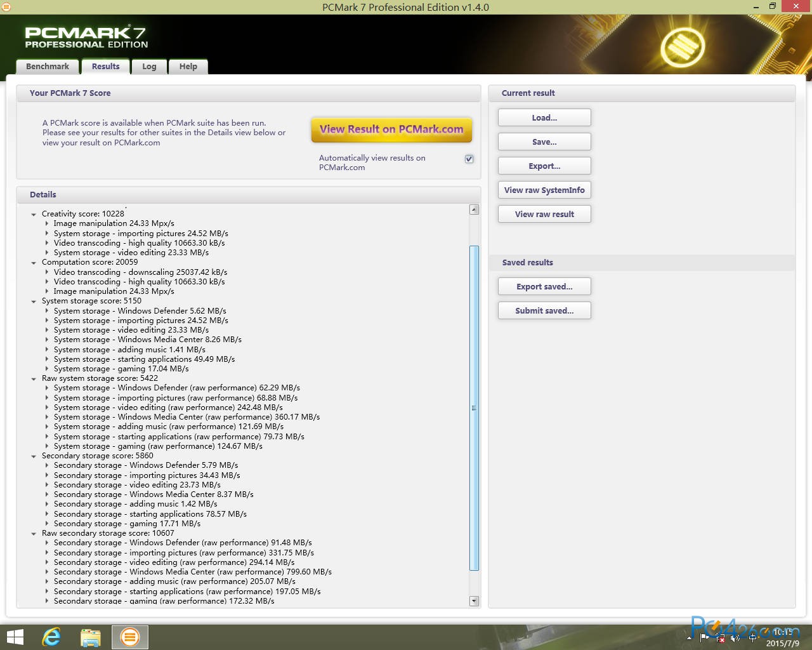
Task: Select System storage - starting applications 49.49 MB/s
Action: [x=144, y=359]
